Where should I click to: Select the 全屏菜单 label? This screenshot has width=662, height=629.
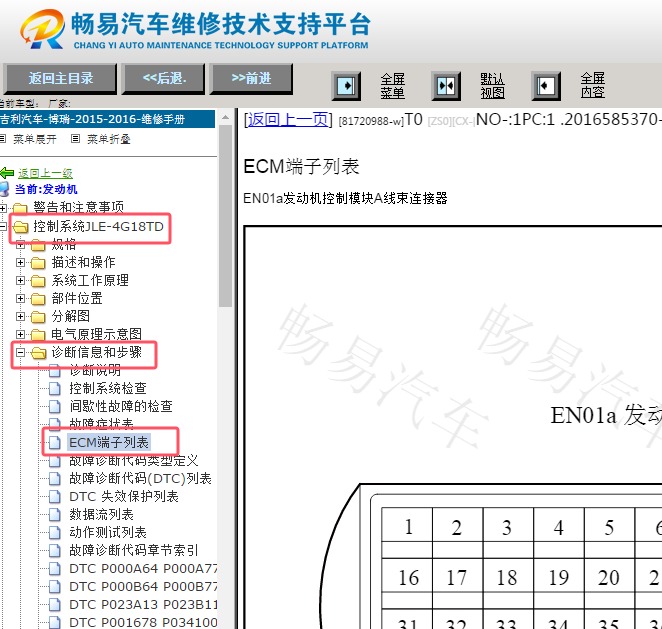click(392, 86)
